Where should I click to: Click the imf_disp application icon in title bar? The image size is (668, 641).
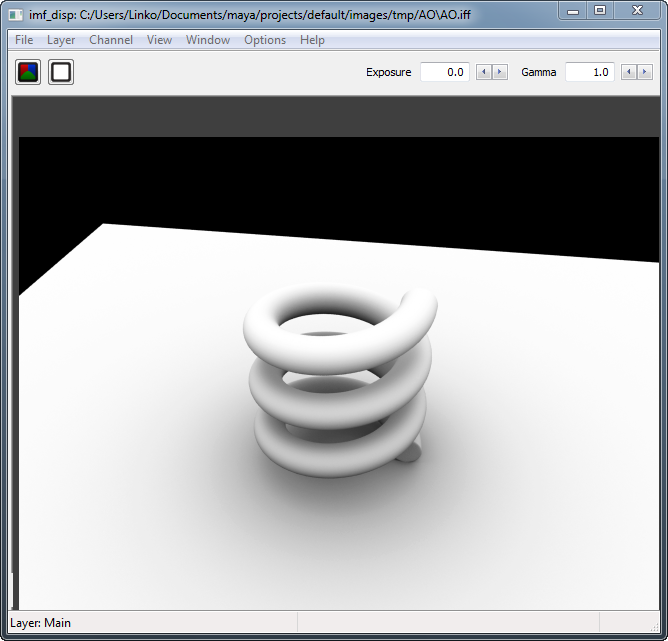[x=16, y=14]
